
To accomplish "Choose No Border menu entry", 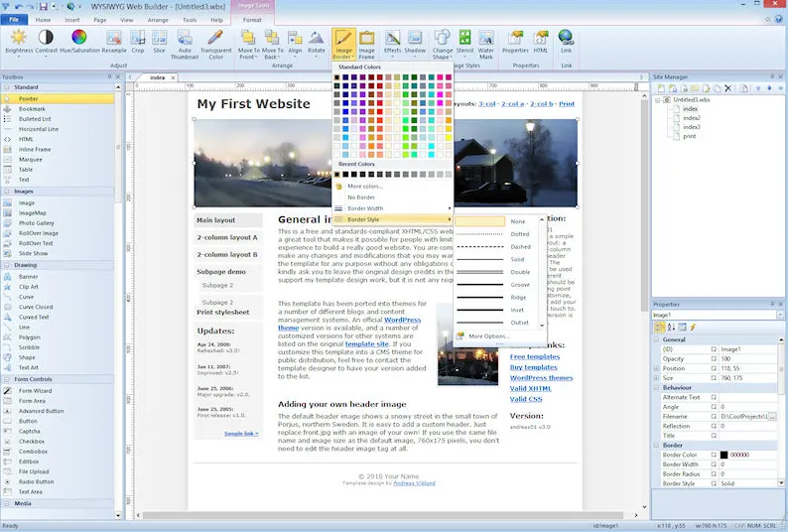I will pyautogui.click(x=361, y=198).
